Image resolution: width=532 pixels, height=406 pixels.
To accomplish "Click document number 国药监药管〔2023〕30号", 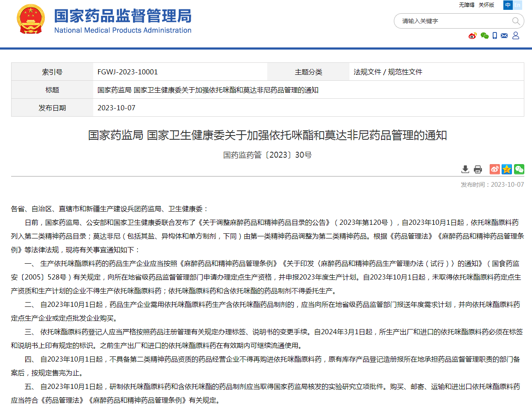I will click(268, 155).
